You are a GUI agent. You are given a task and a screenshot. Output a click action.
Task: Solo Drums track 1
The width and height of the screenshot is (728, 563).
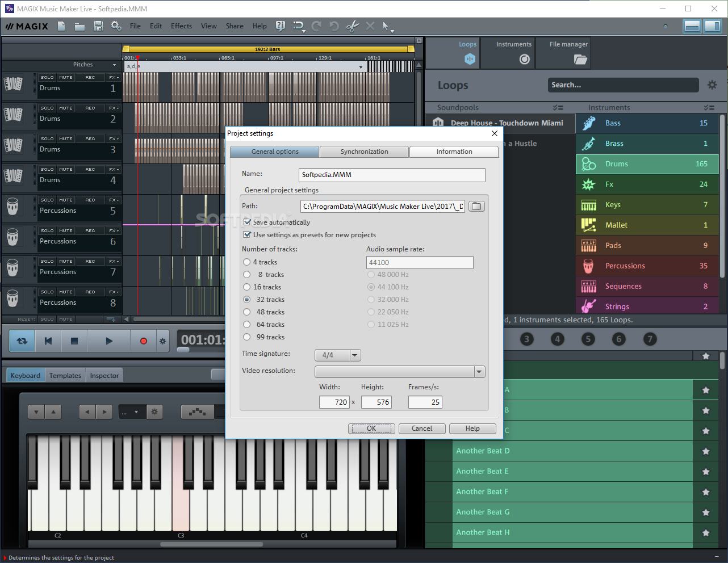tap(47, 77)
